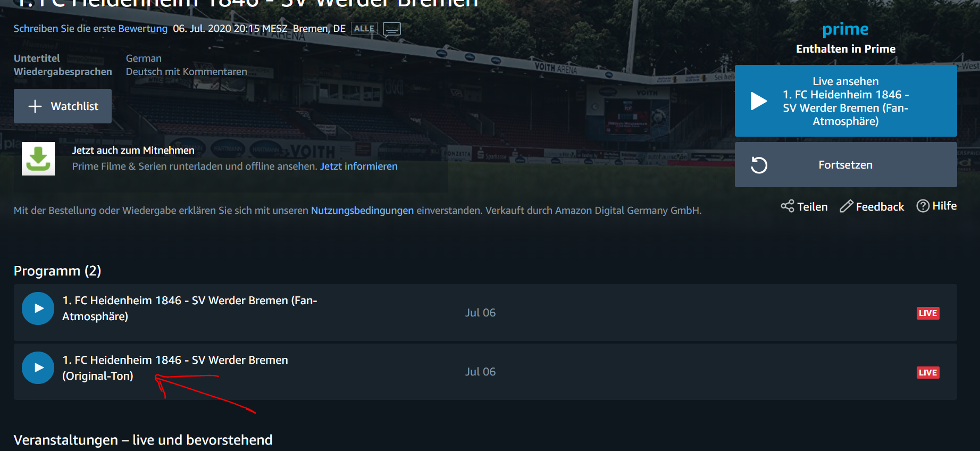980x451 pixels.
Task: Play the Fan-Atmosphäre stream in Programm list
Action: coord(38,308)
